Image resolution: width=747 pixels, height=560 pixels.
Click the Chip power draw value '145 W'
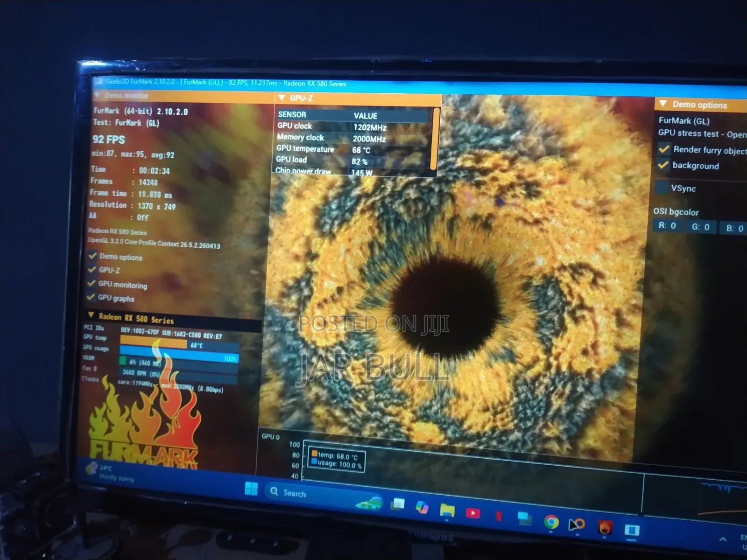pyautogui.click(x=362, y=173)
